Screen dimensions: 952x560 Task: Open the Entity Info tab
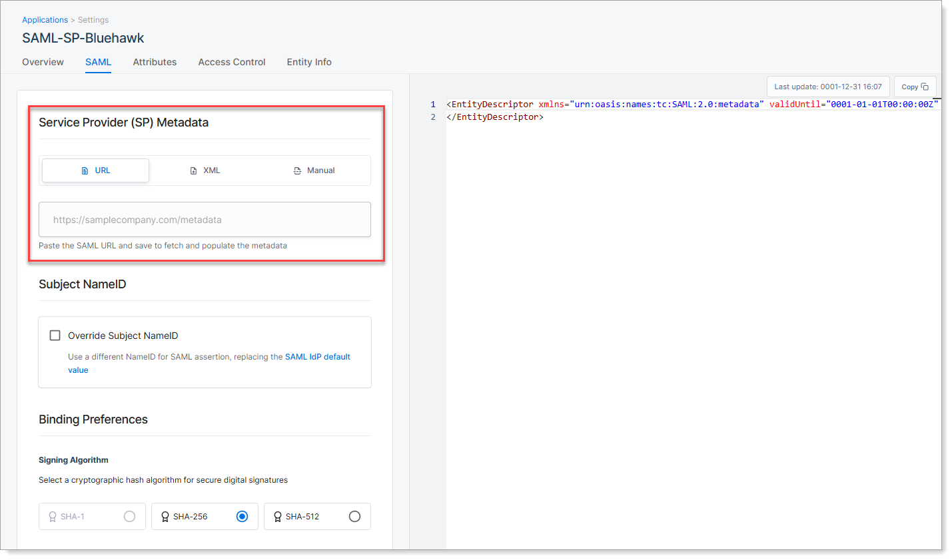[x=309, y=62]
